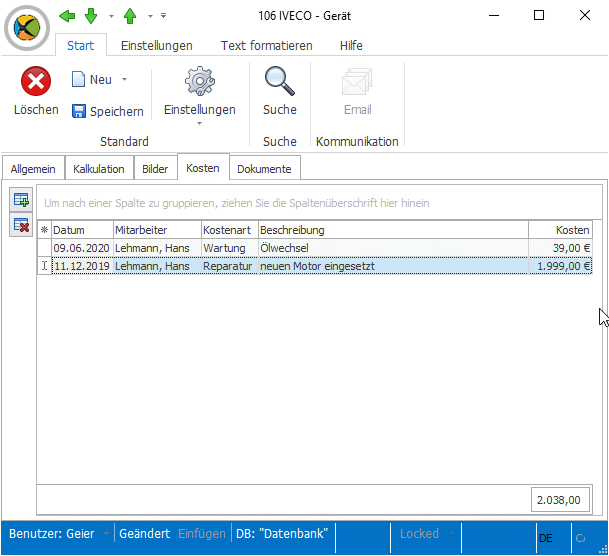Open dropdown next to the green down arrow
Viewport: 609px width, 556px height.
pos(111,16)
